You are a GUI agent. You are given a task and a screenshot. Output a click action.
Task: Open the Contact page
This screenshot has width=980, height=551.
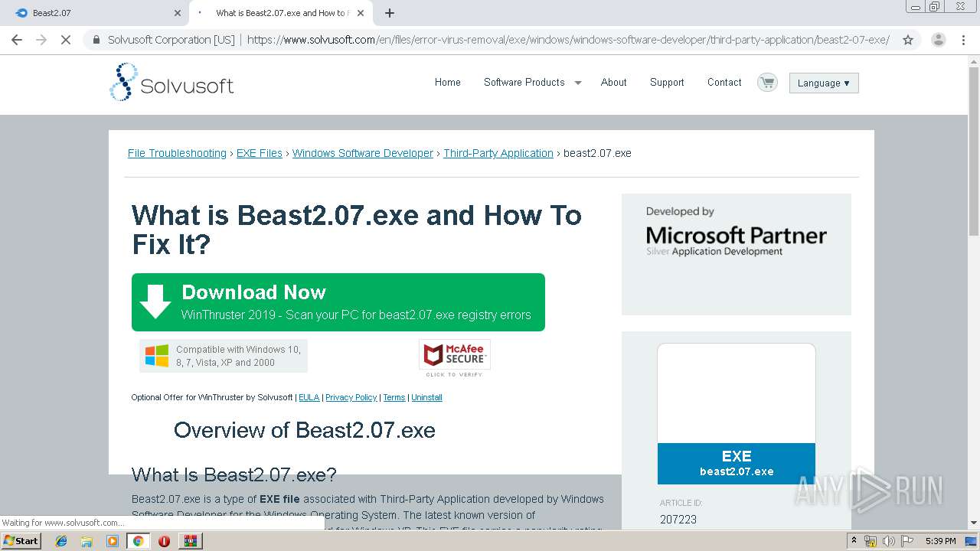pyautogui.click(x=724, y=82)
